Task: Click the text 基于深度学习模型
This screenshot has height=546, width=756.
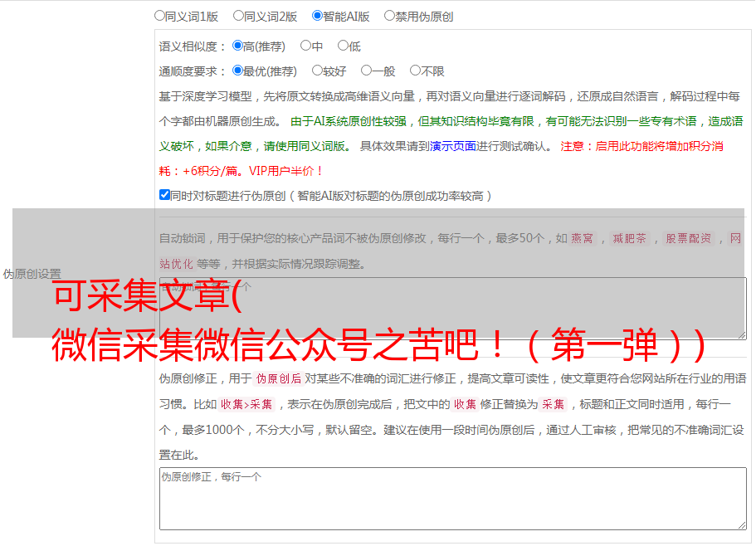Action: [206, 96]
